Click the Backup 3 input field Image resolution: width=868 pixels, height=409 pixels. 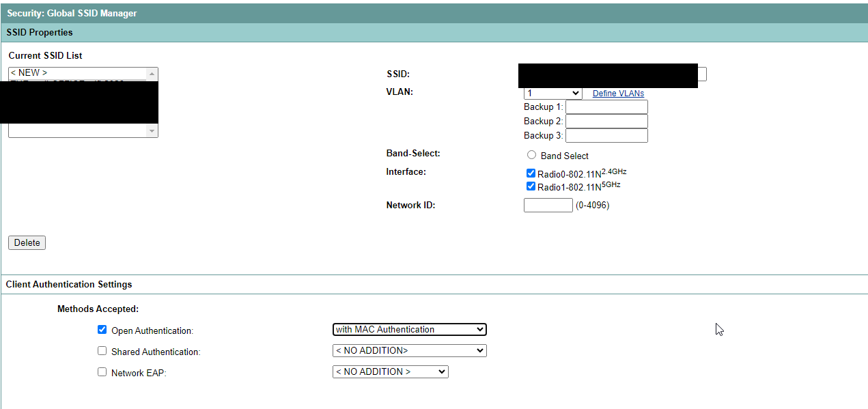[x=606, y=135]
